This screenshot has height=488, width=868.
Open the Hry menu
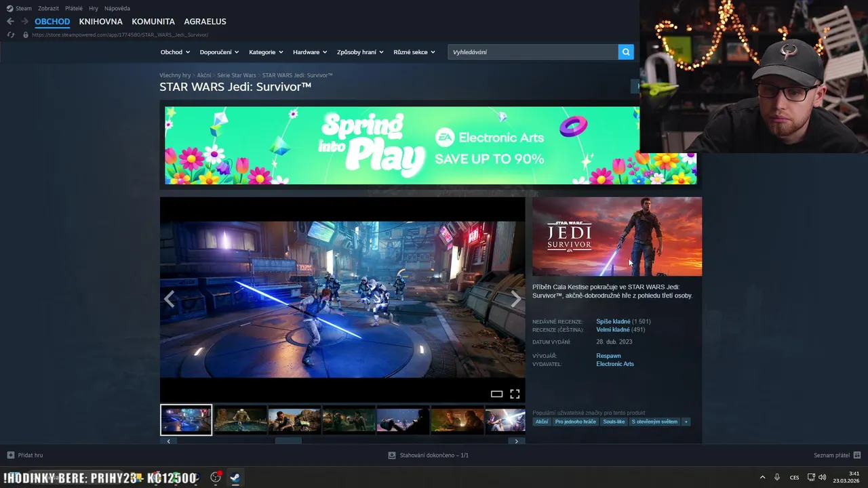94,8
